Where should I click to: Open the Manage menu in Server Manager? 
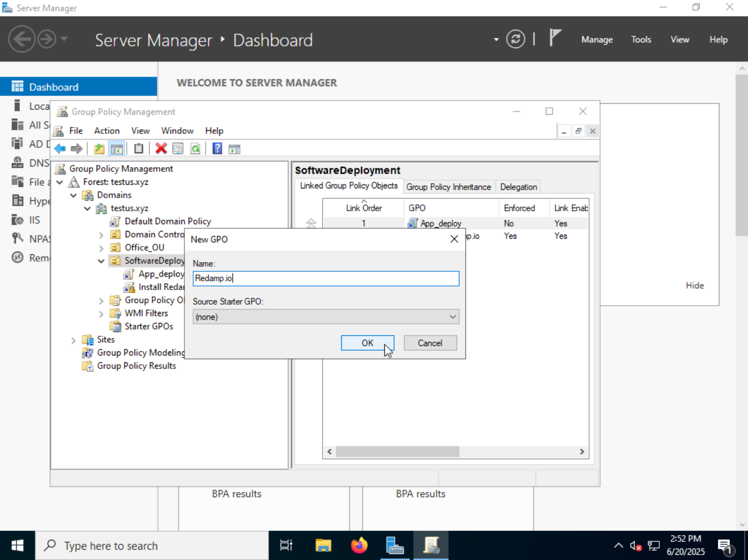point(597,39)
